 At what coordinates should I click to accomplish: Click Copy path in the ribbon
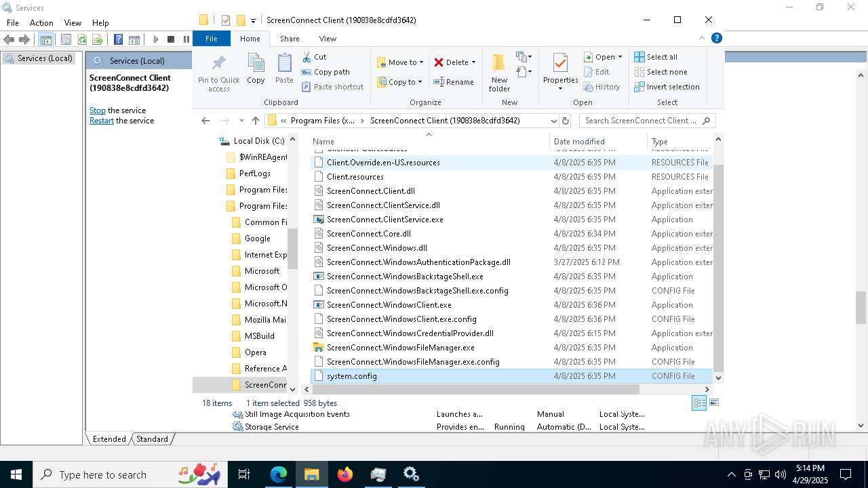[x=325, y=72]
